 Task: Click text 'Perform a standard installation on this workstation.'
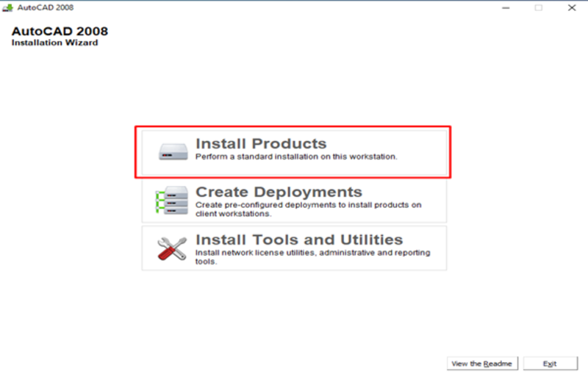pos(296,156)
